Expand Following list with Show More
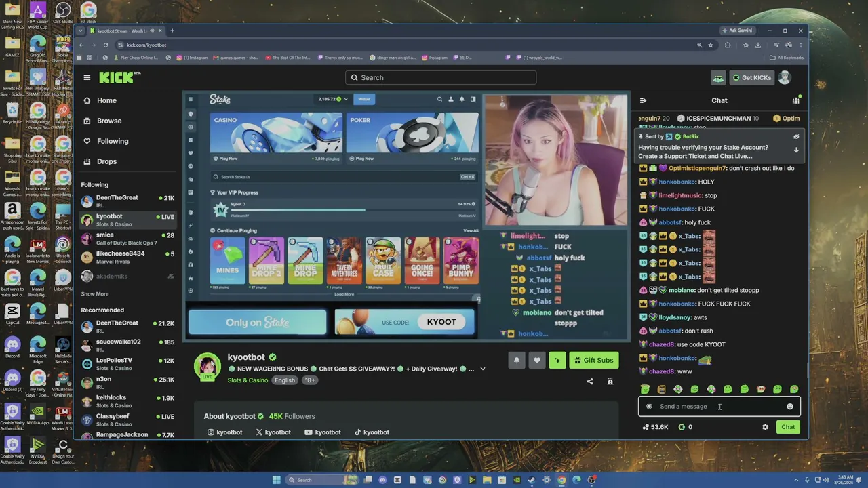868x488 pixels. (95, 294)
